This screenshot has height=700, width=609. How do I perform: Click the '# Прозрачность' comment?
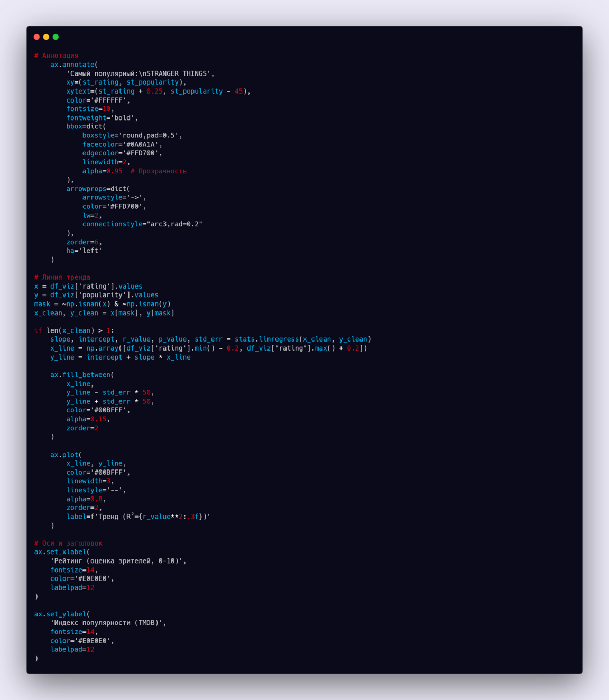pos(158,171)
